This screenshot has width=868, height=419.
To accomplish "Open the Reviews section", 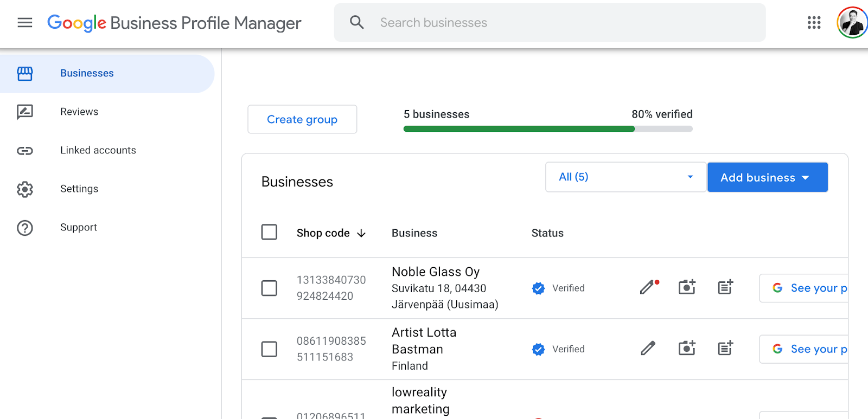I will [79, 112].
